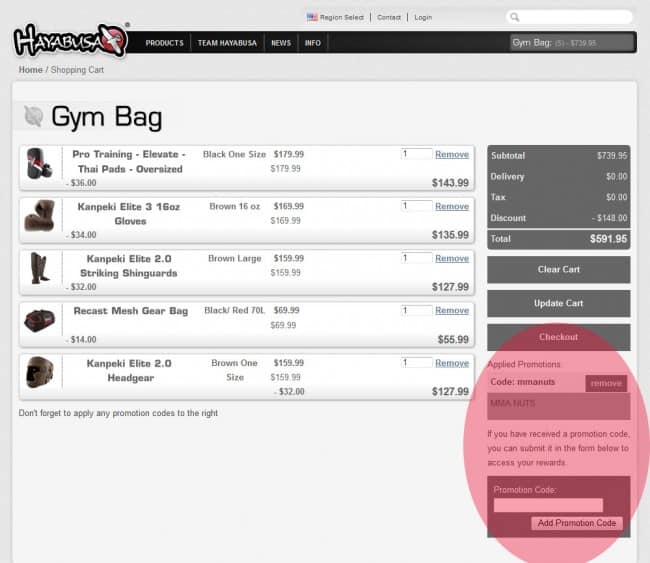Click the Hayabusa logo

[70, 40]
